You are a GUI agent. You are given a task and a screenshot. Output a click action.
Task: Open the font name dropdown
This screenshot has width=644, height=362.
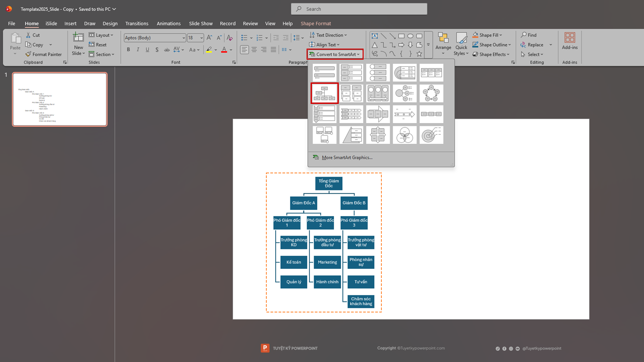183,38
